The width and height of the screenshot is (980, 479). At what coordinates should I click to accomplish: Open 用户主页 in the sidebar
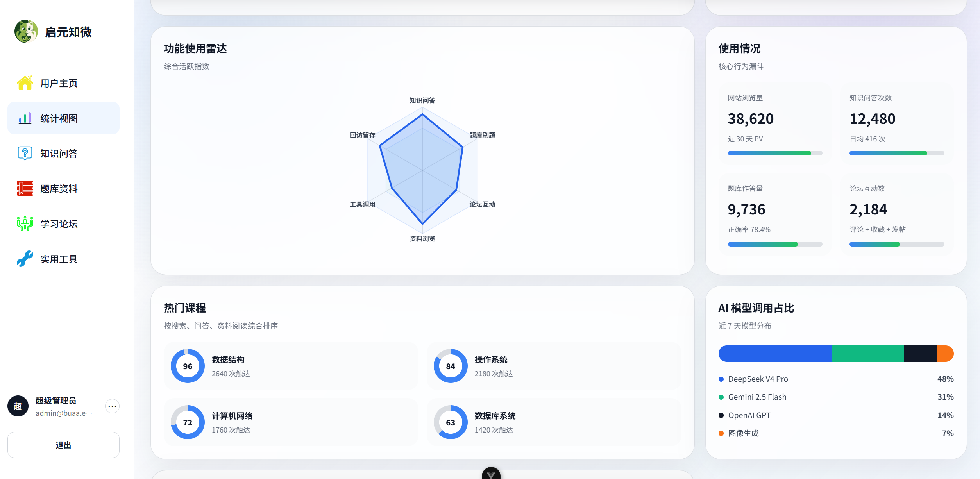pyautogui.click(x=63, y=83)
